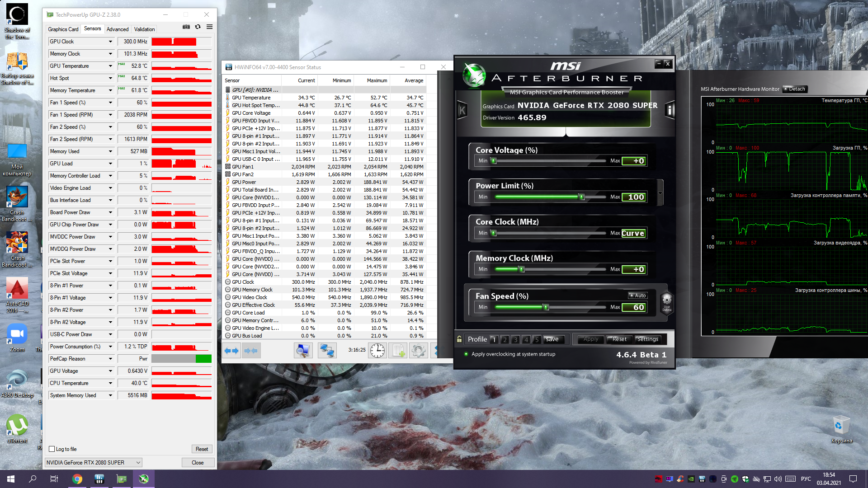Click the Fan Speed slider handle

click(x=546, y=307)
